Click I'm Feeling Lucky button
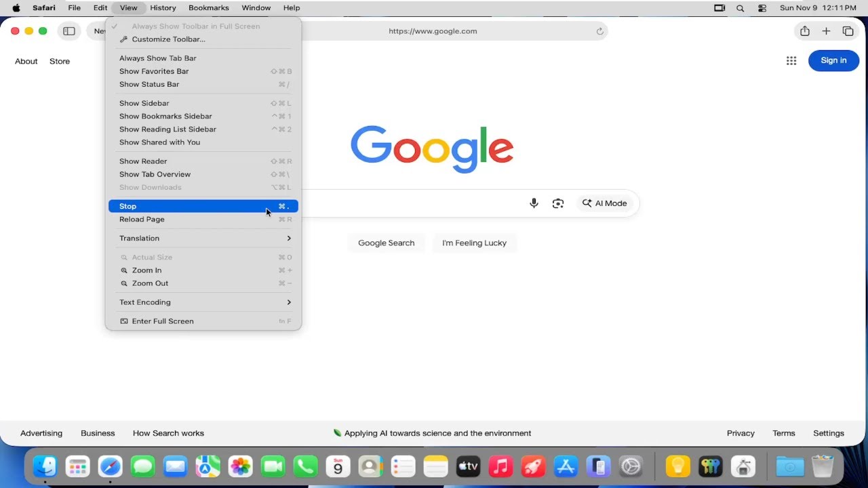 tap(475, 243)
